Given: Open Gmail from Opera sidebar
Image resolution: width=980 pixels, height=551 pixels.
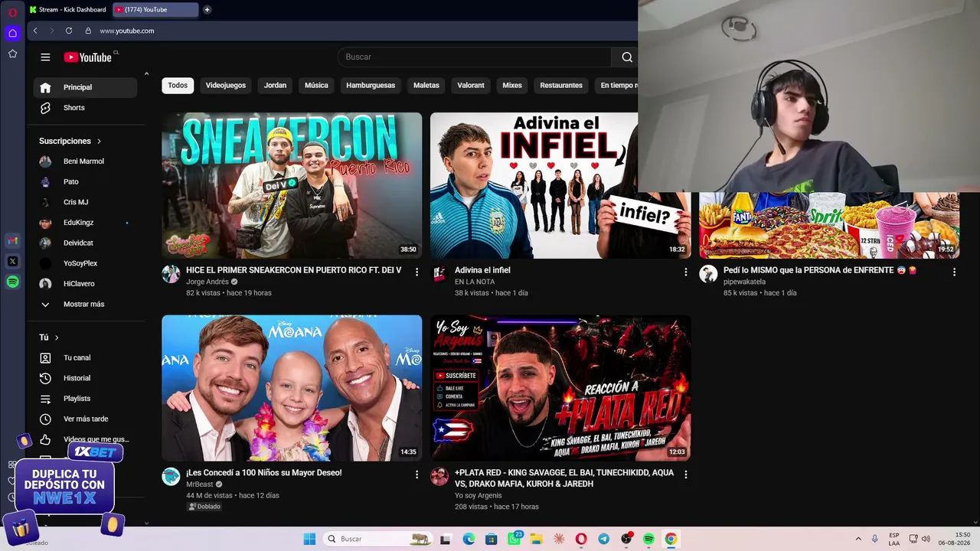Looking at the screenshot, I should [12, 241].
